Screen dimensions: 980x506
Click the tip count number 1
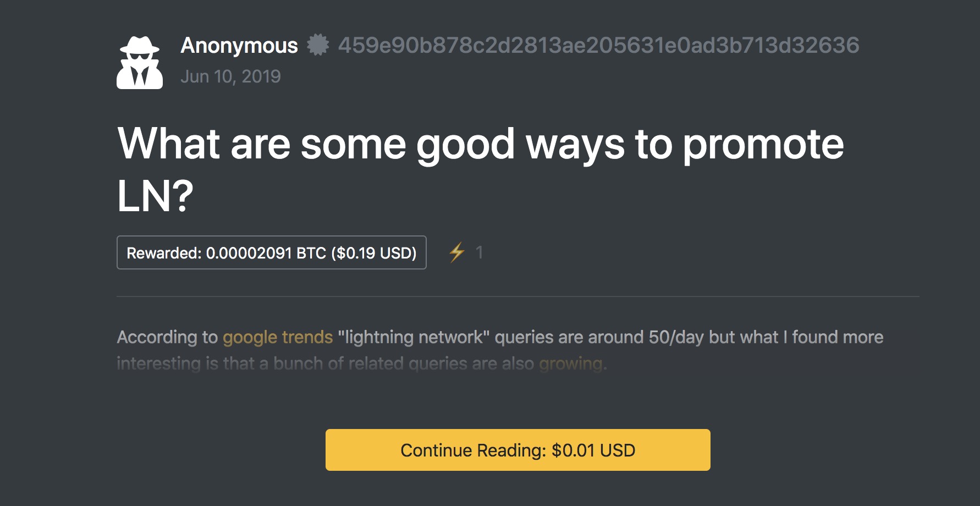(x=479, y=252)
